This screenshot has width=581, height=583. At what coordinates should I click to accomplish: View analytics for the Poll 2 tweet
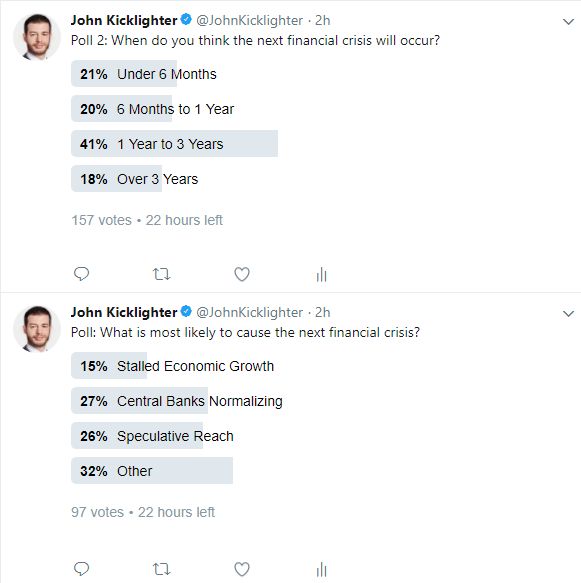click(x=322, y=274)
